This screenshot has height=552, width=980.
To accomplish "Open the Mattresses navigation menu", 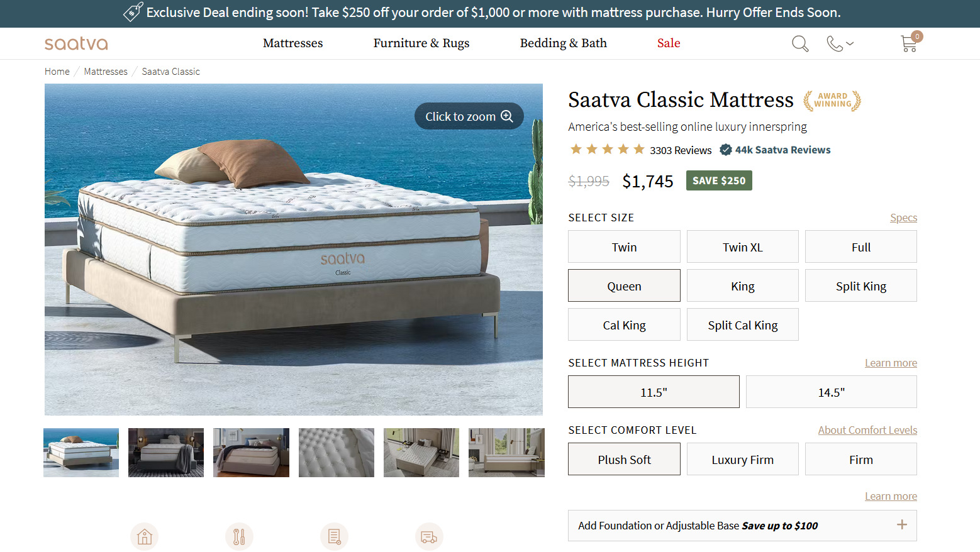I will (x=293, y=43).
